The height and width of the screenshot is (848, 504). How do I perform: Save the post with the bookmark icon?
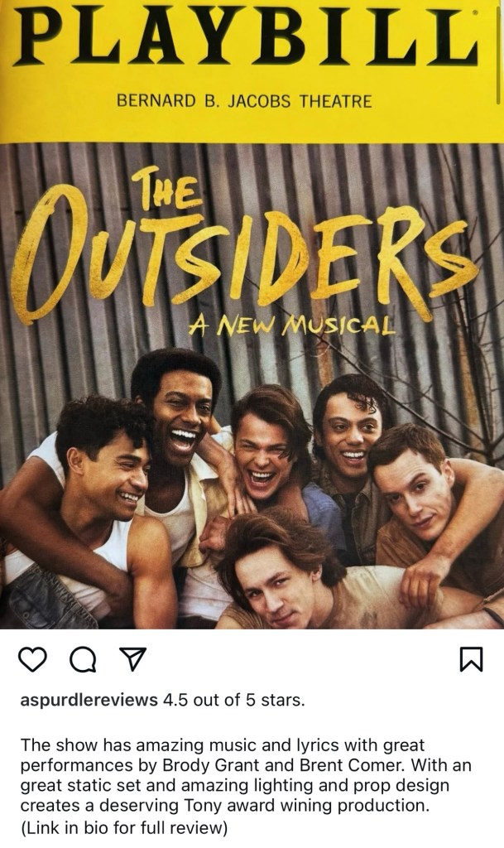pyautogui.click(x=471, y=660)
